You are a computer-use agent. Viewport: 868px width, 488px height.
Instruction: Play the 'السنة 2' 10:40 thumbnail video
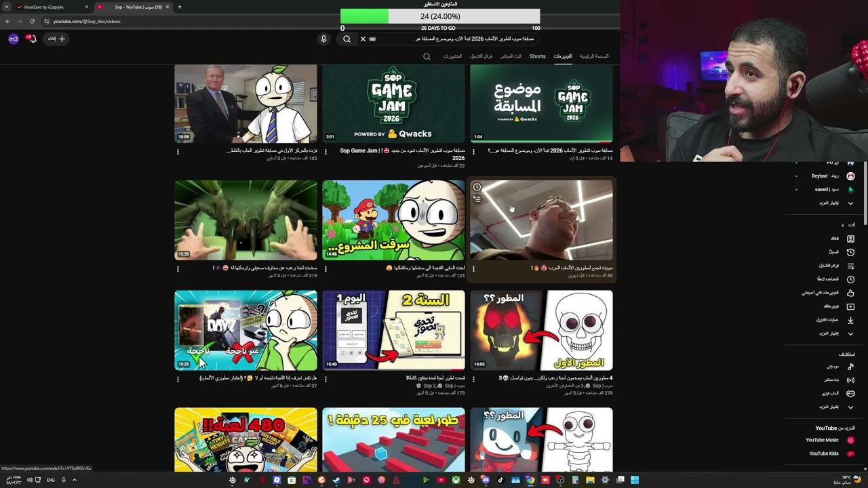click(393, 330)
